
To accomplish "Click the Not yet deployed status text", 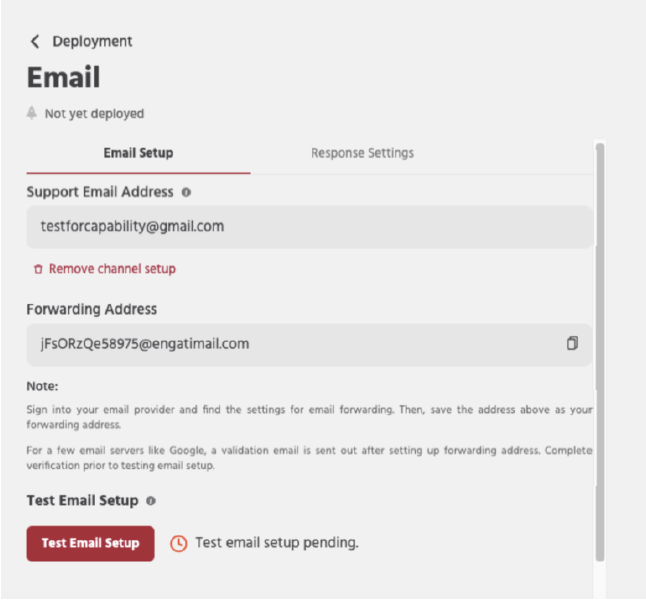I will pos(94,114).
